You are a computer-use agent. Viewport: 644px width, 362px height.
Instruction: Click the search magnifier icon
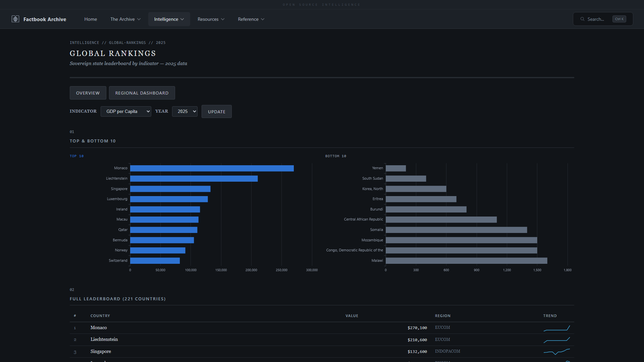[582, 19]
